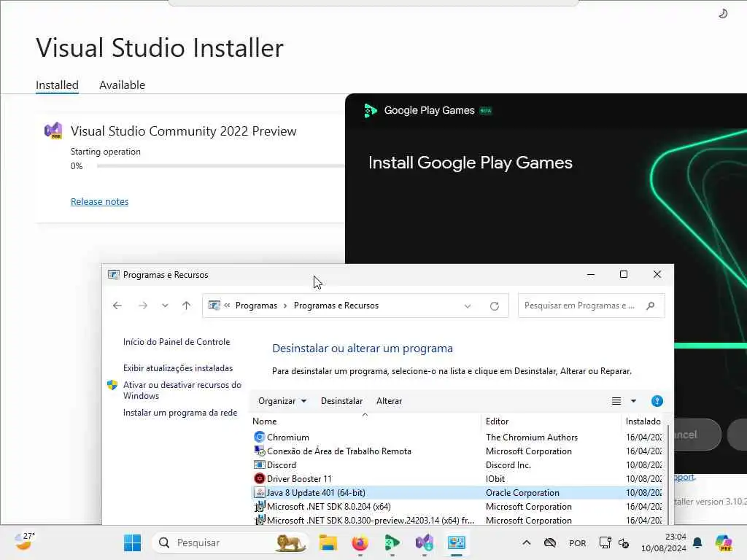Expand path chevron after Programas
This screenshot has height=560, width=747.
click(285, 306)
